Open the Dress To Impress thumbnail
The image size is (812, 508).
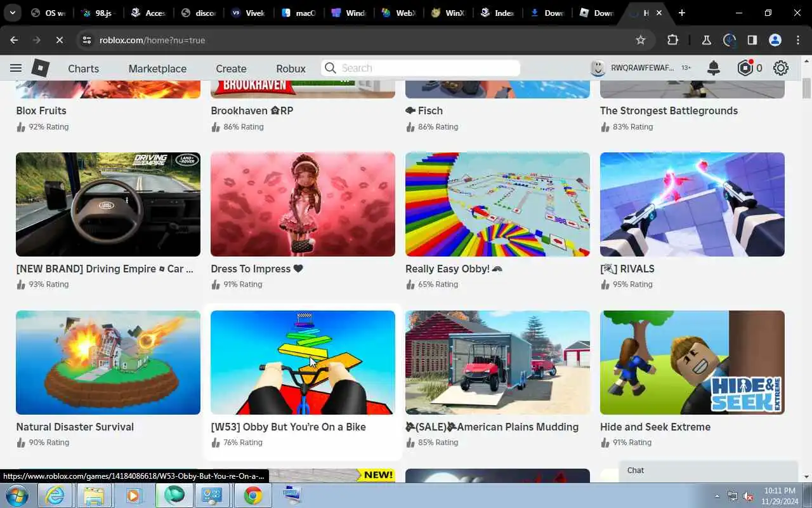coord(303,204)
